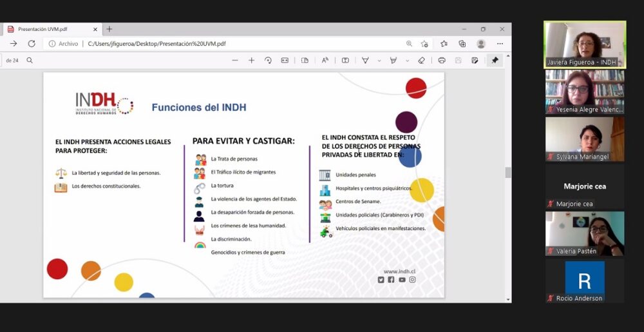Select the Presentación UVM.pdf tab
Viewport: 644px width, 332px height.
pos(52,29)
